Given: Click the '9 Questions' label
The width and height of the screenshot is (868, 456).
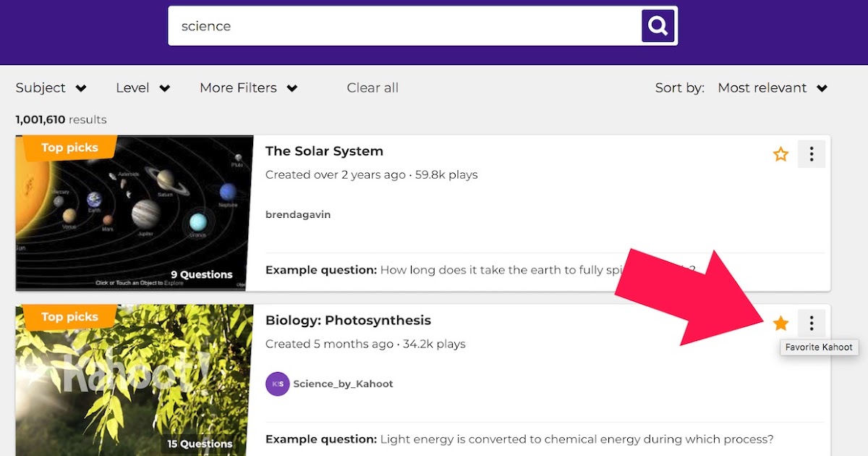Looking at the screenshot, I should (x=202, y=274).
